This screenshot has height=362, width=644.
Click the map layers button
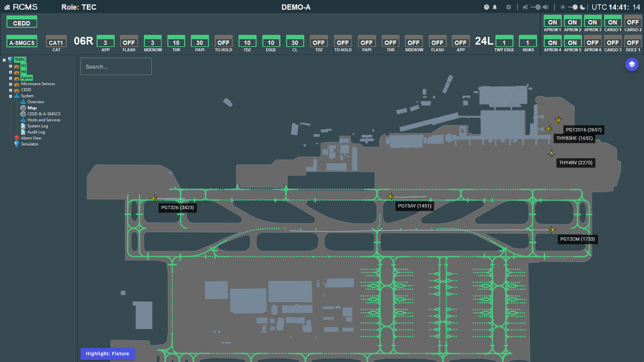coord(632,64)
